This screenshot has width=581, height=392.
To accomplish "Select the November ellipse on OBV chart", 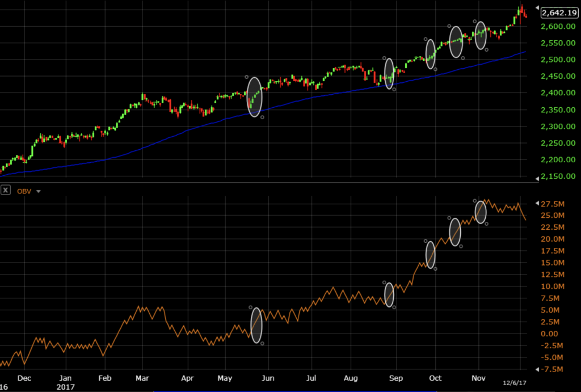I will [x=481, y=212].
